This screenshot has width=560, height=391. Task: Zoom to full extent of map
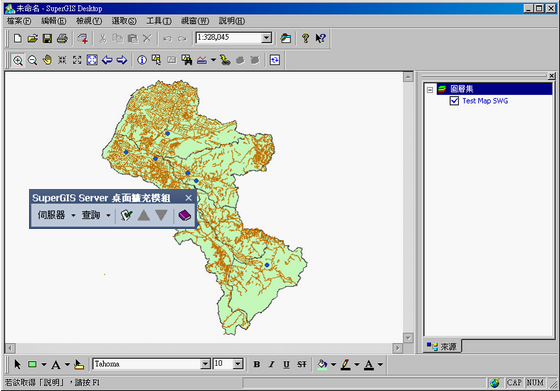tap(92, 60)
